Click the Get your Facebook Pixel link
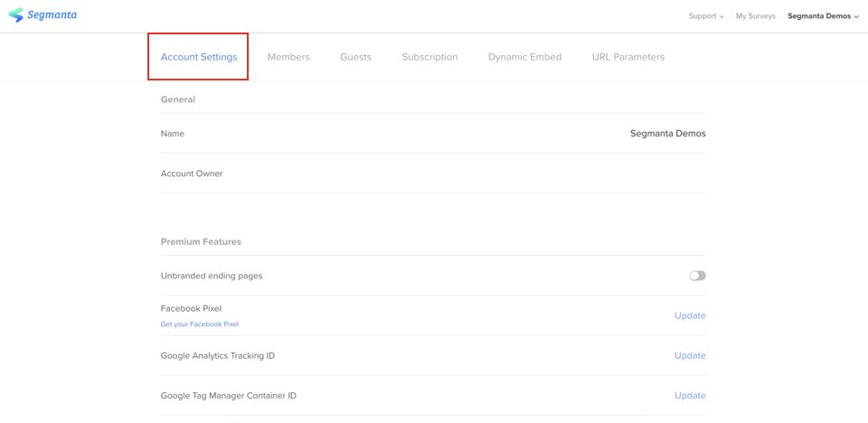The height and width of the screenshot is (423, 868). point(200,324)
